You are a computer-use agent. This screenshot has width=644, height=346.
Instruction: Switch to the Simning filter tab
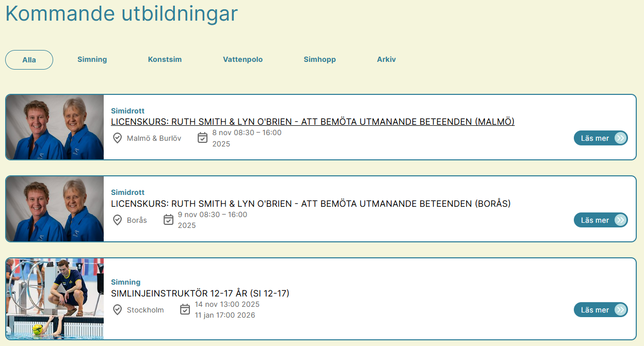pos(92,59)
